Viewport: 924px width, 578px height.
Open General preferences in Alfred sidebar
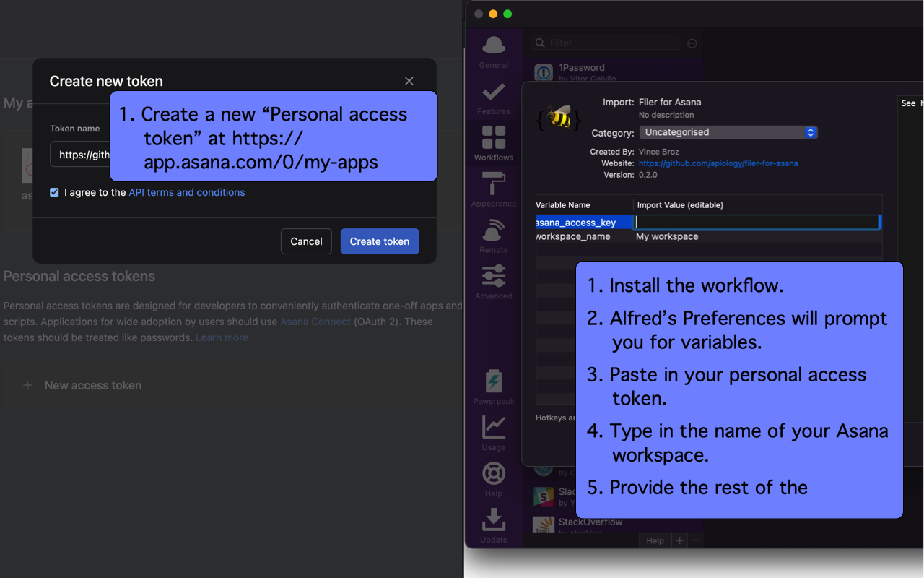[x=494, y=51]
